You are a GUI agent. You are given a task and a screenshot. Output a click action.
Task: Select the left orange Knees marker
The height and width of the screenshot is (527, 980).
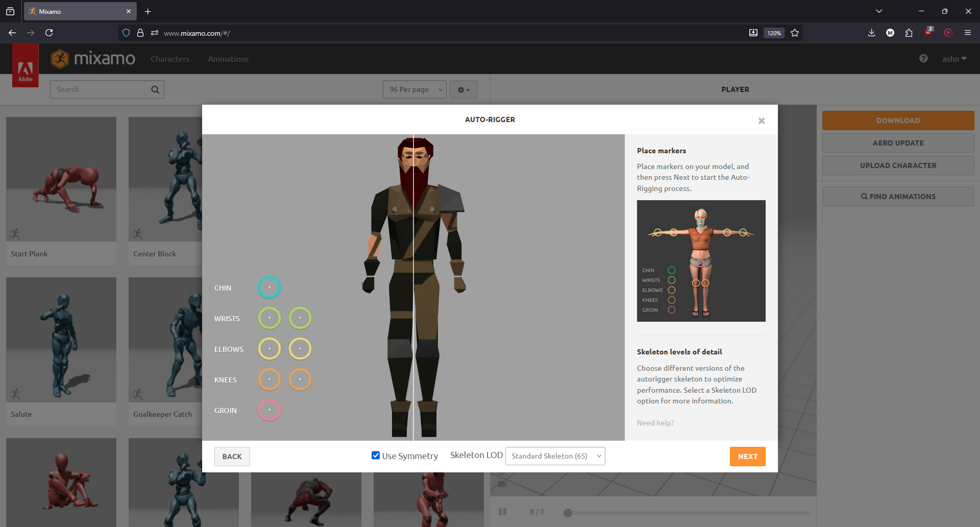point(269,379)
